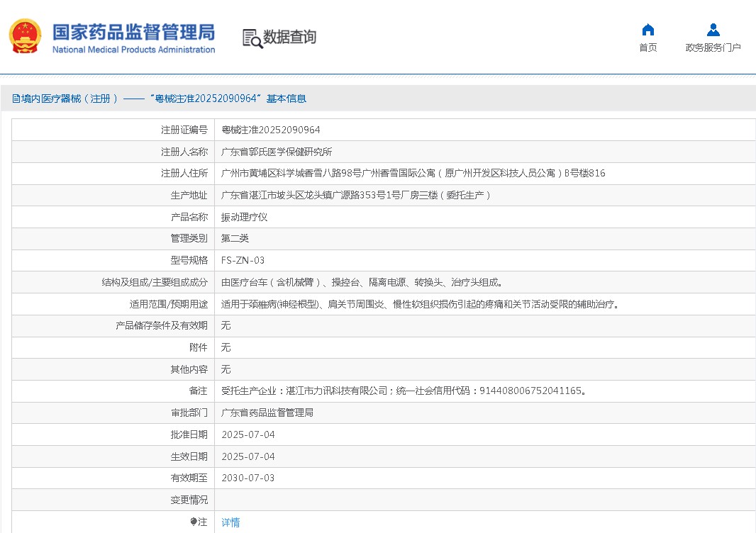Click the 适用范围/预期用途 label
Viewport: 756px width, 533px height.
click(169, 304)
